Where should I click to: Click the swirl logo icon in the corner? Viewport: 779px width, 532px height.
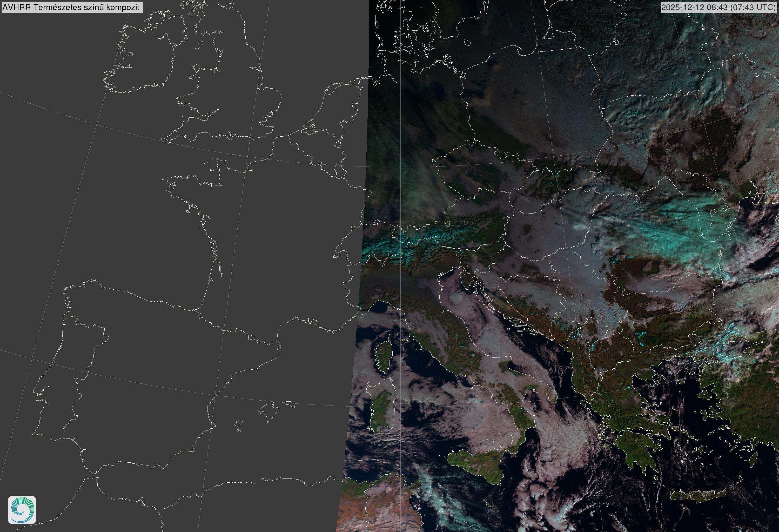[22, 510]
